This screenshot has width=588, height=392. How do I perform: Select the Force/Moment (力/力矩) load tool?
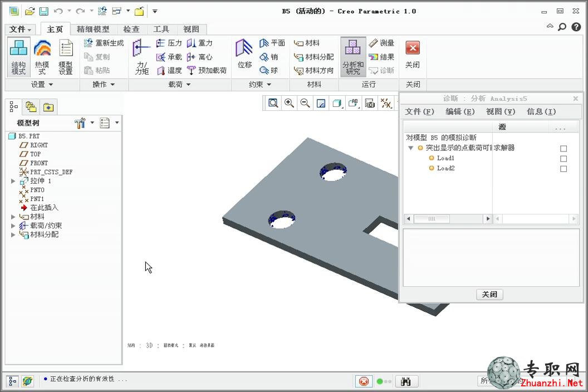(x=141, y=57)
